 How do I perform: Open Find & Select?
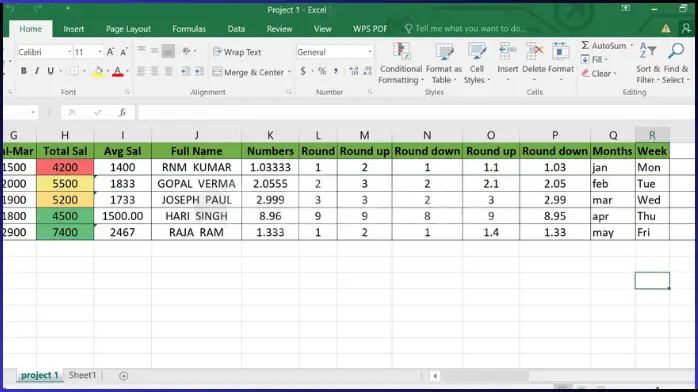point(676,63)
